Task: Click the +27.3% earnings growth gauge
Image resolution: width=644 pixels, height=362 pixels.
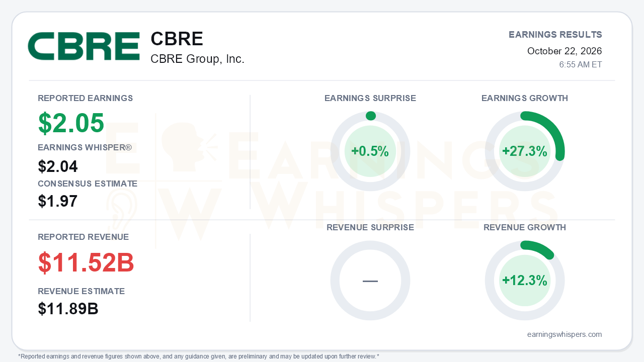Action: (525, 151)
